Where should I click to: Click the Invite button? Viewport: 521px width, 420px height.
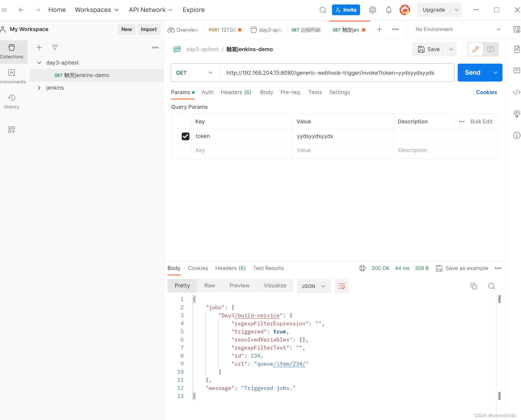click(x=346, y=10)
